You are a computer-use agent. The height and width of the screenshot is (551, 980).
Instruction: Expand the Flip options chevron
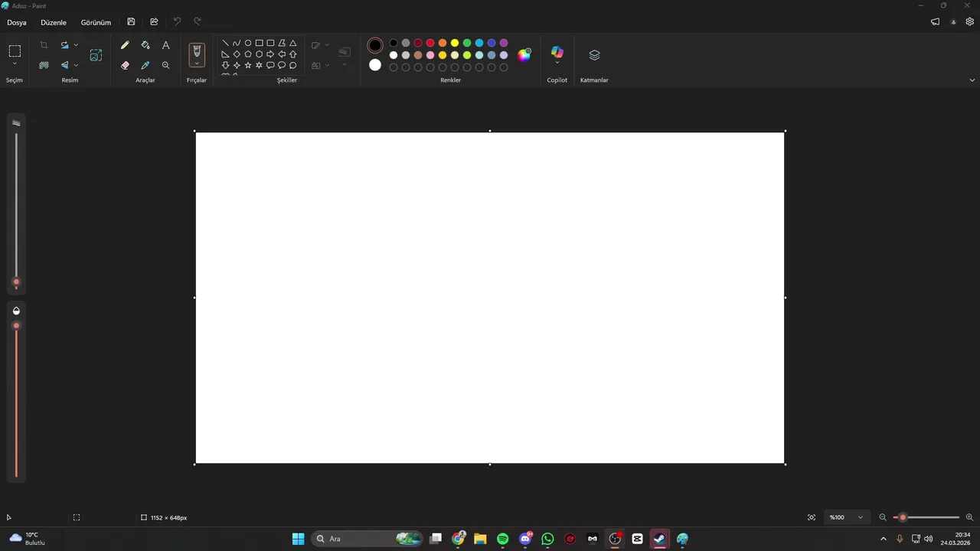click(x=76, y=65)
